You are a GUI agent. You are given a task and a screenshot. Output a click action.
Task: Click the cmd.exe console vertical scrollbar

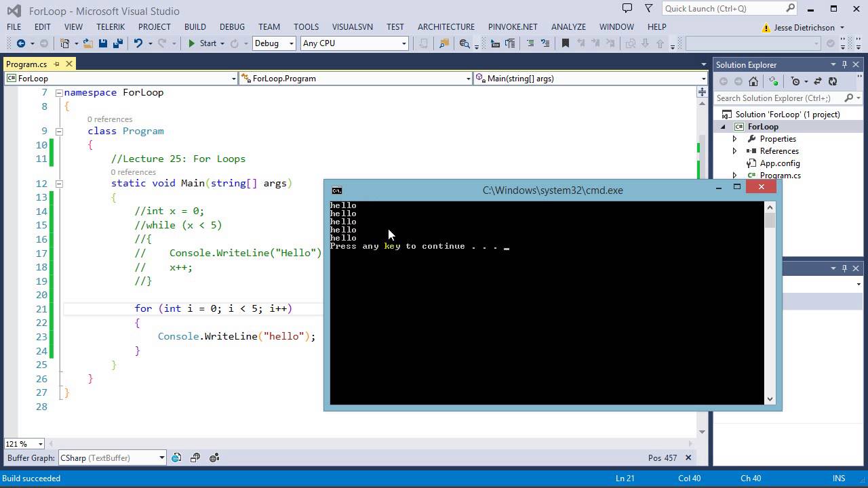[x=770, y=302]
